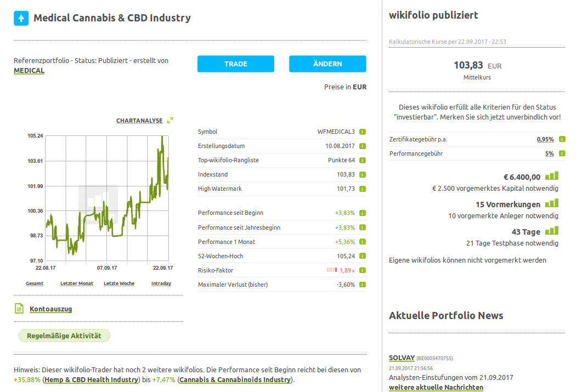
Task: Click the ÄNDERN button
Action: pyautogui.click(x=327, y=64)
